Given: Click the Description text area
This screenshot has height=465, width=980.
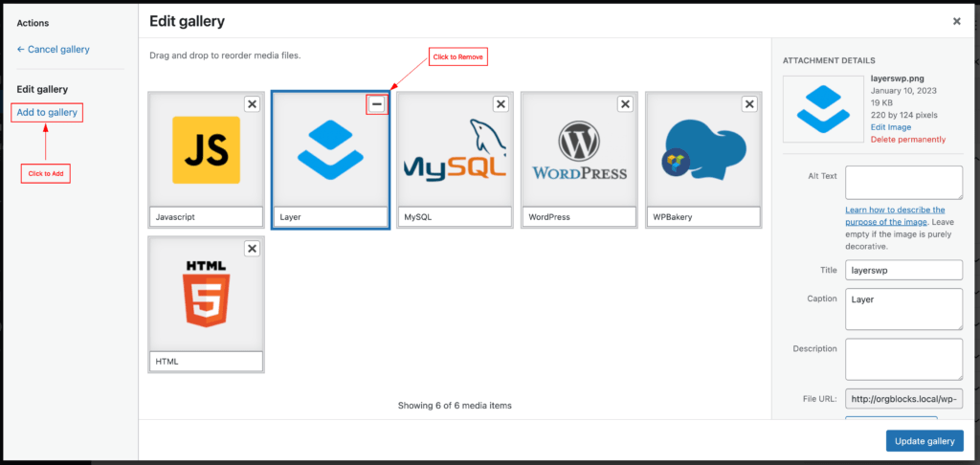Looking at the screenshot, I should pyautogui.click(x=903, y=359).
